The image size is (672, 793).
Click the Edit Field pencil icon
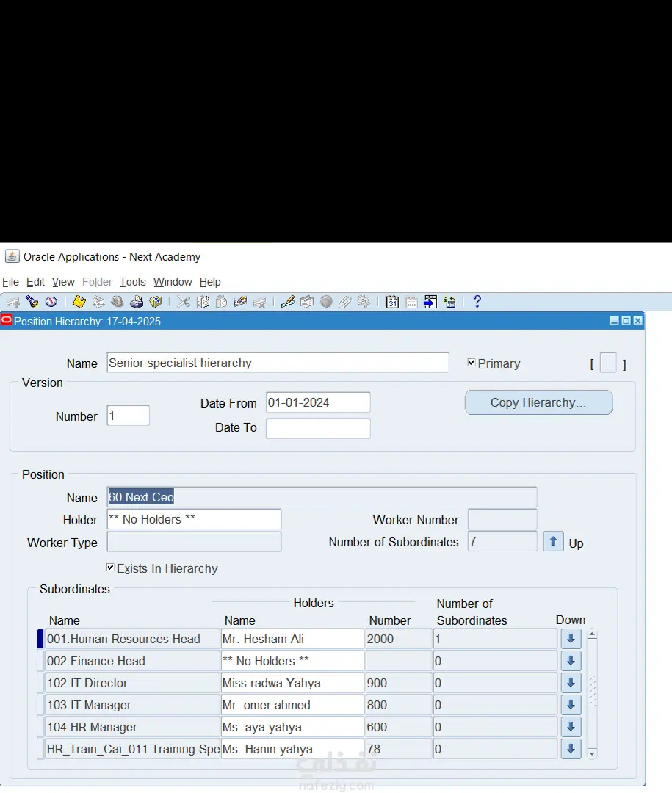pyautogui.click(x=287, y=303)
